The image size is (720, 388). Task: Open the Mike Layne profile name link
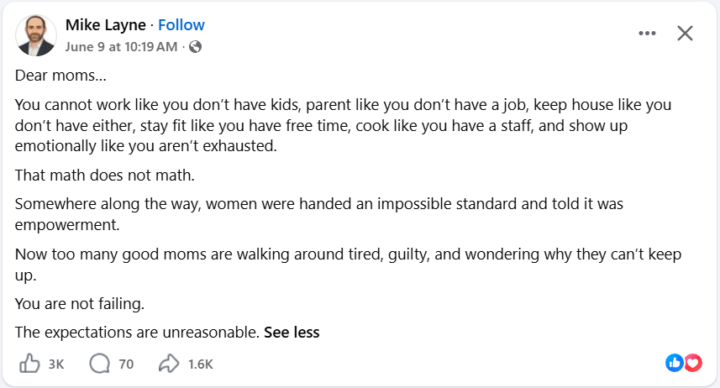[x=106, y=25]
